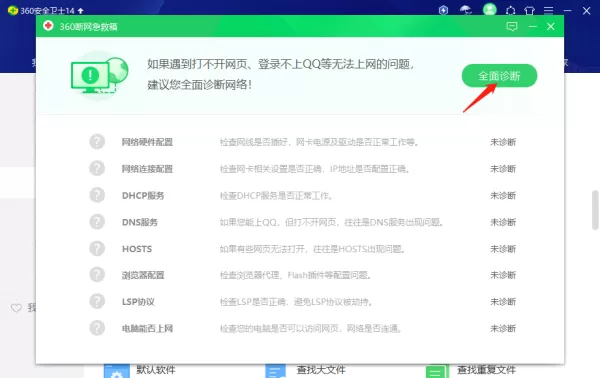
Task: Select the DHCP服务 item label
Action: 143,196
